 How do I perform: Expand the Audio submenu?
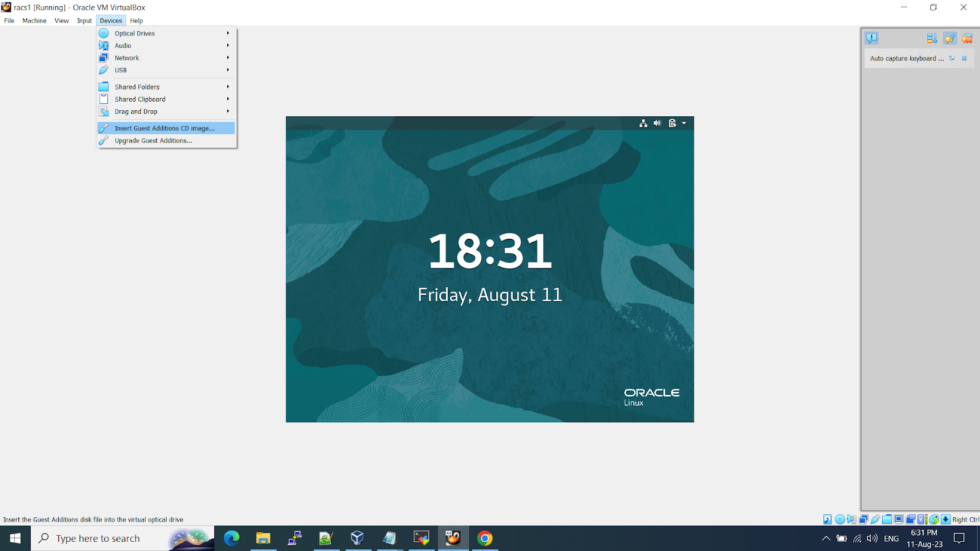[x=166, y=45]
